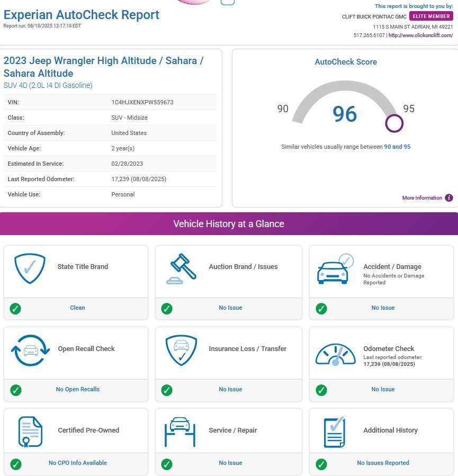458x476 pixels.
Task: Open the More Information link
Action: point(421,198)
